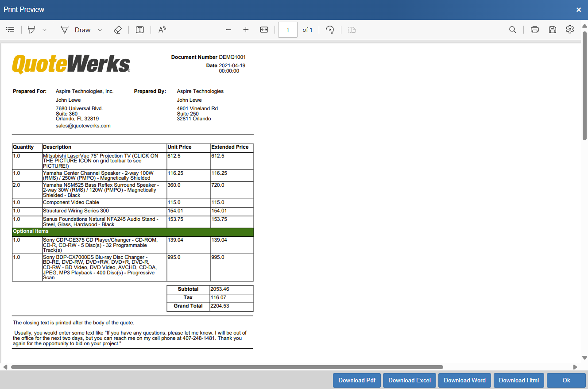588x389 pixels.
Task: Click the page number input field
Action: [x=288, y=30]
